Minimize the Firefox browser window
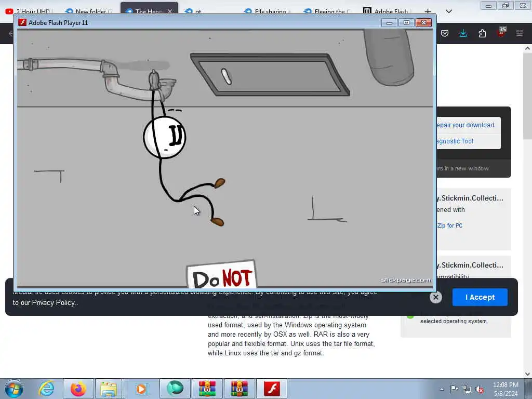This screenshot has height=399, width=532. point(488,5)
